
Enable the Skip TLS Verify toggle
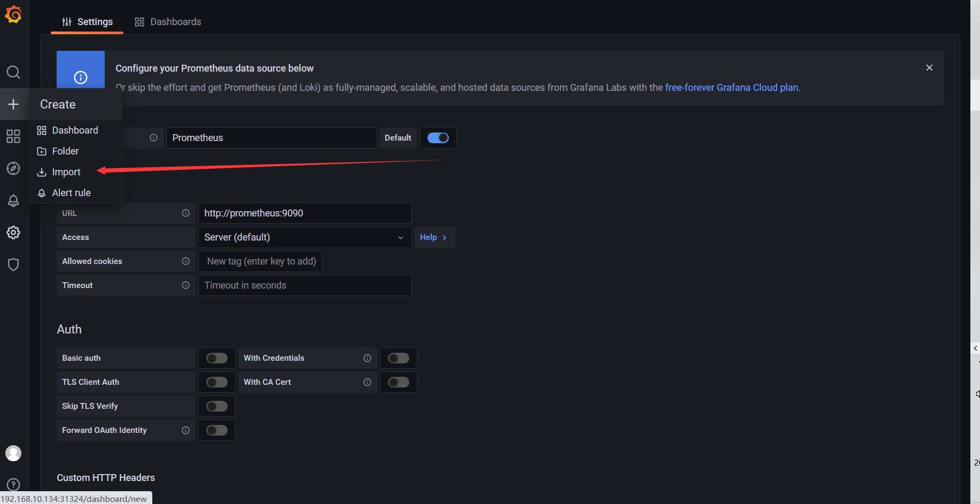pos(217,406)
